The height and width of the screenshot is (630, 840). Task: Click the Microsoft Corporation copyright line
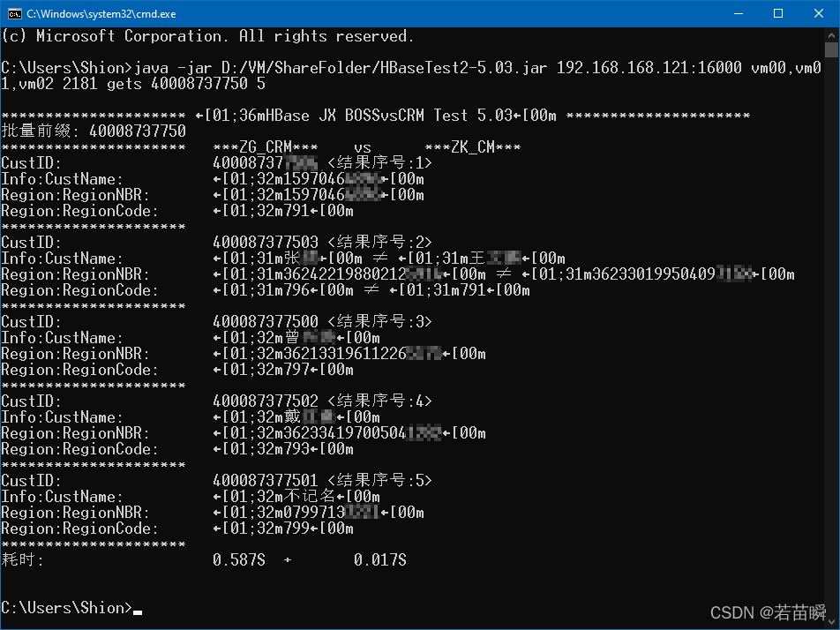[x=208, y=36]
